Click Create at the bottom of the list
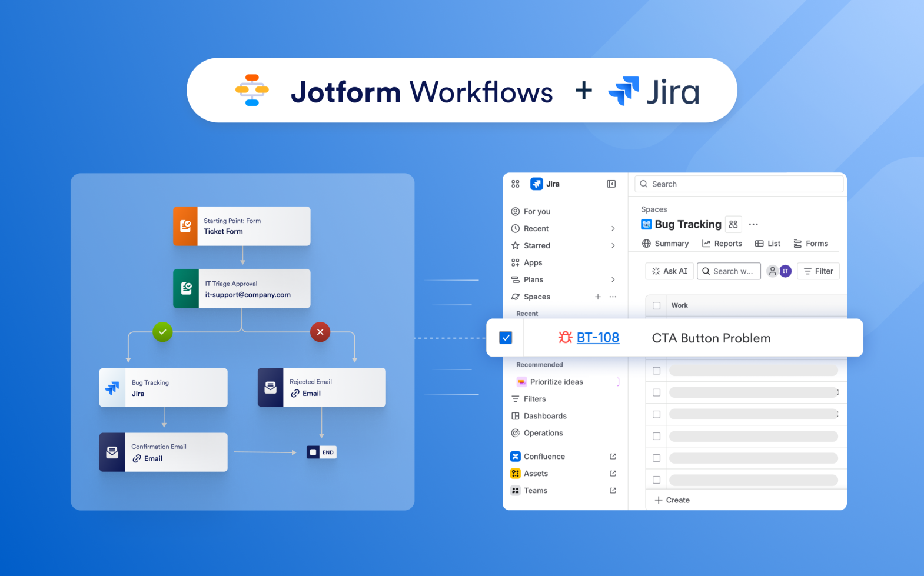The image size is (924, 576). tap(672, 500)
